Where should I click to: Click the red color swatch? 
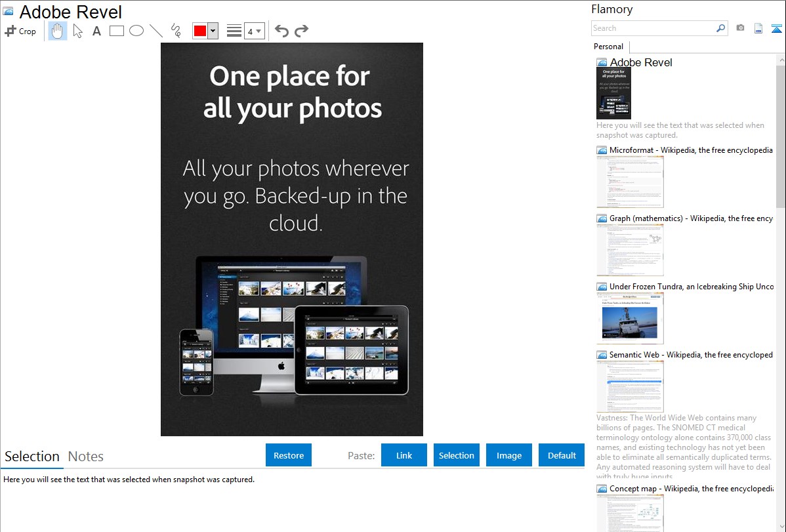pos(200,31)
